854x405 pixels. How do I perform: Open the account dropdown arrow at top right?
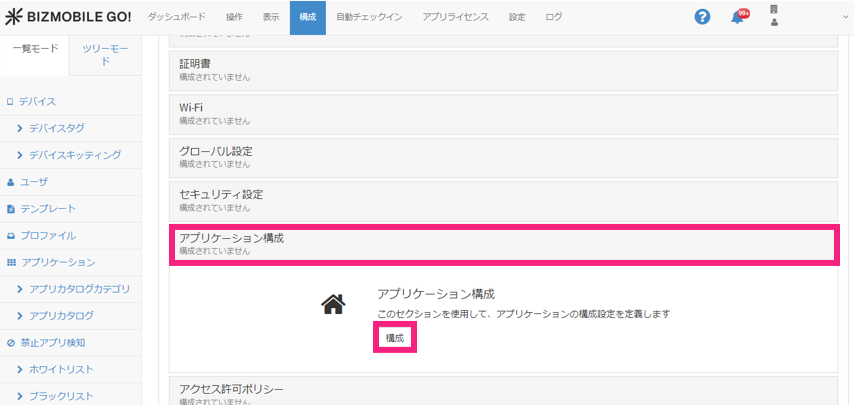click(845, 17)
